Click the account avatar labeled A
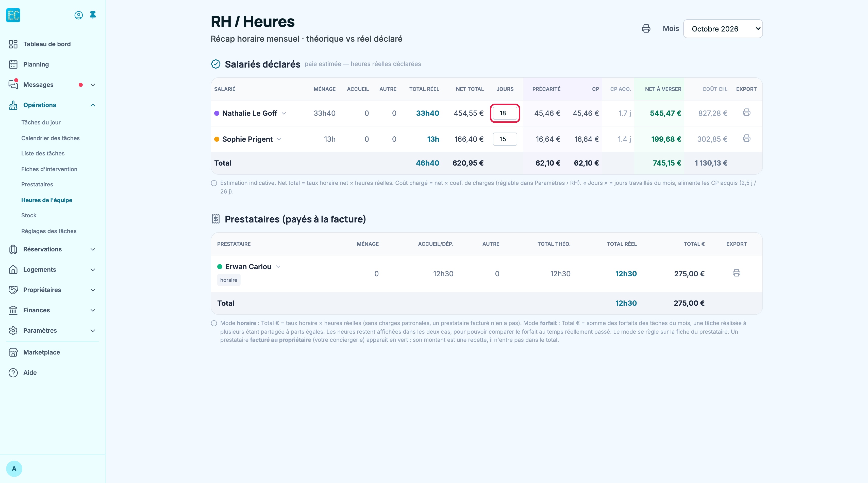The height and width of the screenshot is (483, 868). point(14,469)
